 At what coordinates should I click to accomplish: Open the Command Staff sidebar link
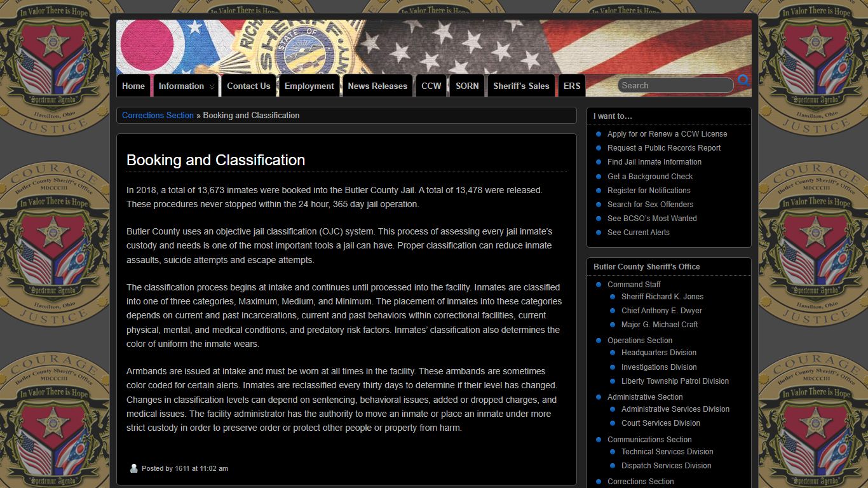click(x=634, y=285)
